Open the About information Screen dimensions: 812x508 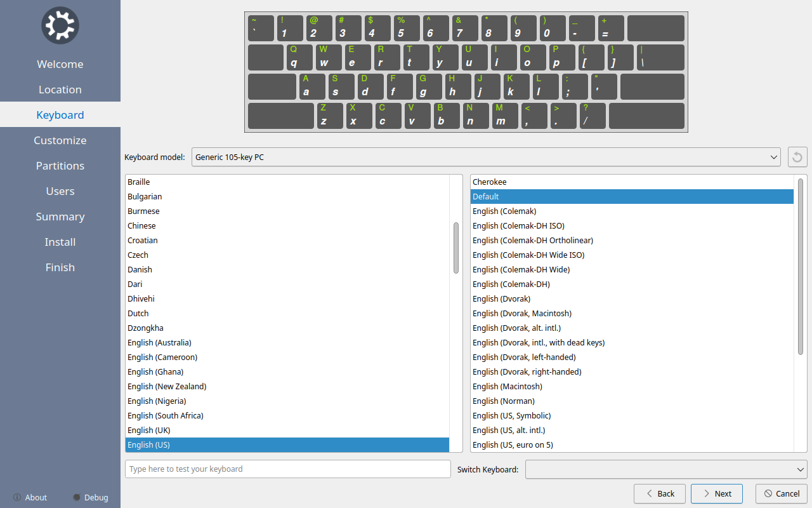(30, 497)
